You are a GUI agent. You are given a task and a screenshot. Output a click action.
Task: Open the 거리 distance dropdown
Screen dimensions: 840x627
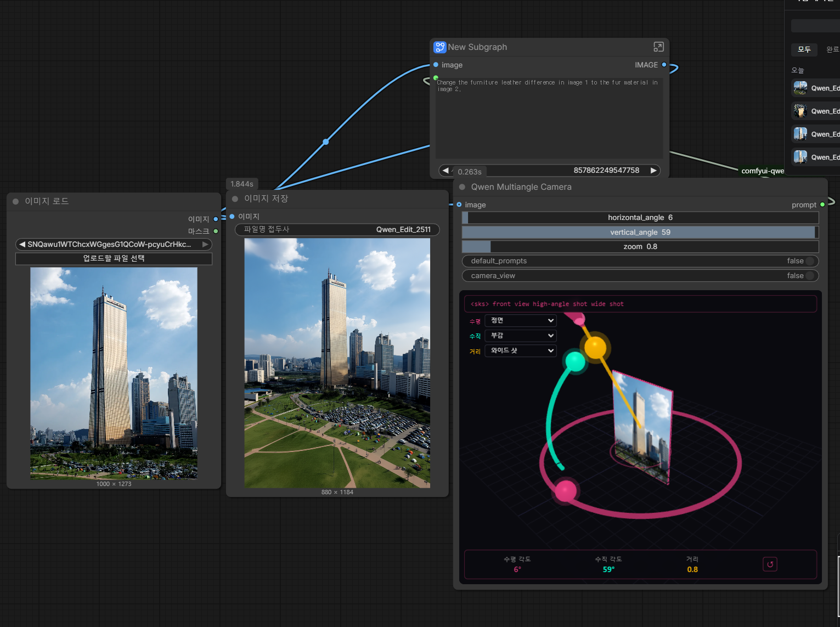(520, 351)
